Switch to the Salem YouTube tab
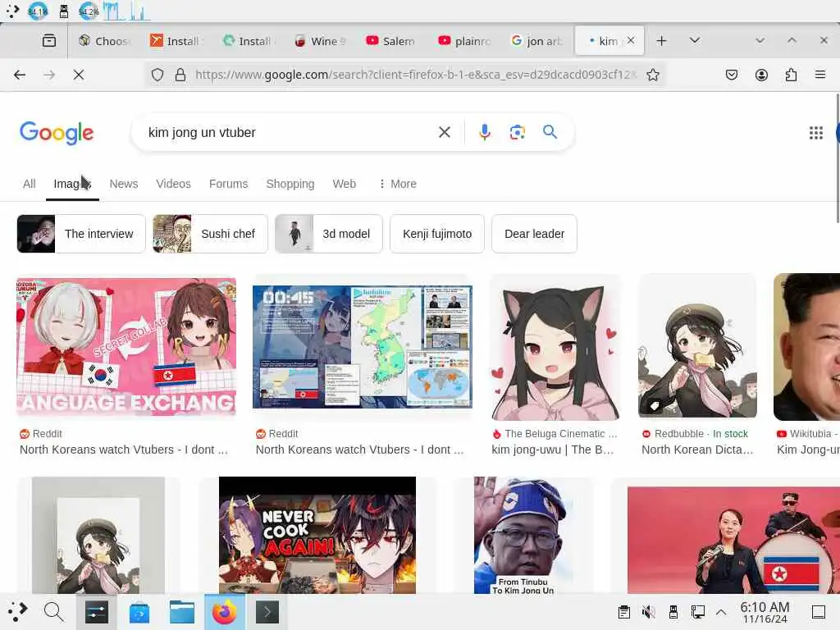Screen dimensions: 840x630 click(x=390, y=41)
